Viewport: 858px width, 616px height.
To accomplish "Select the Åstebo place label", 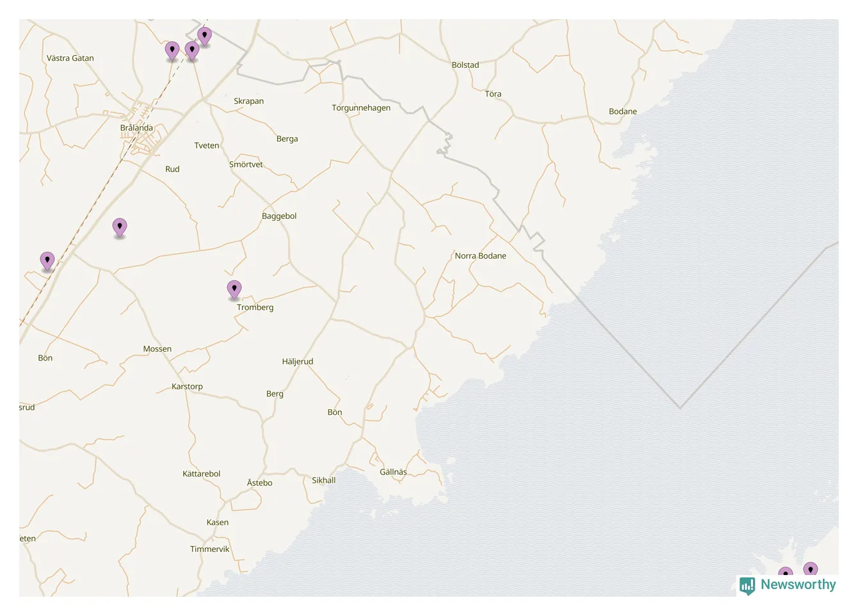I will (x=260, y=483).
